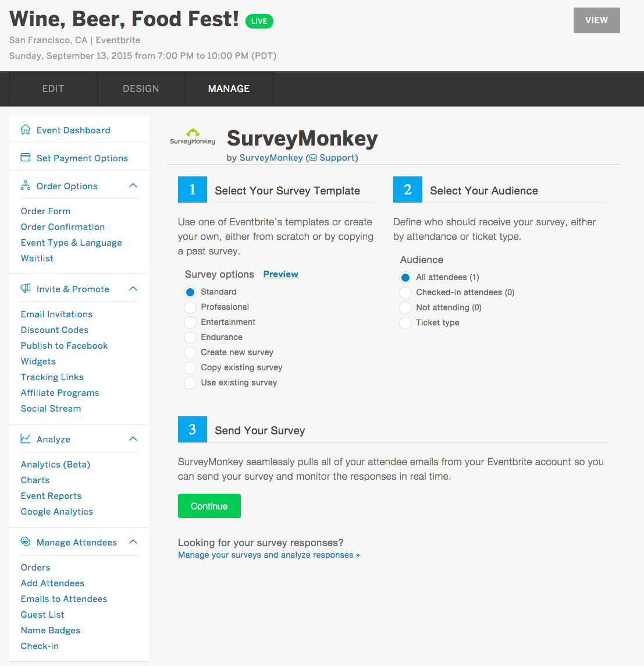Open Manage your surveys and analyze responses
Screen dimensions: 644x666
[x=269, y=554]
